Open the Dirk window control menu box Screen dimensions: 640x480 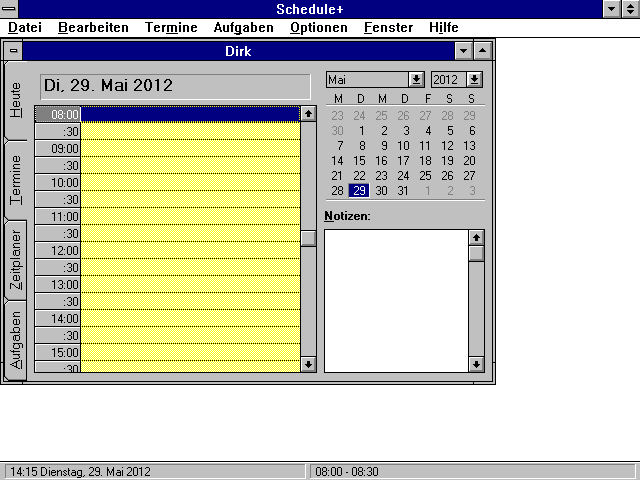11,50
